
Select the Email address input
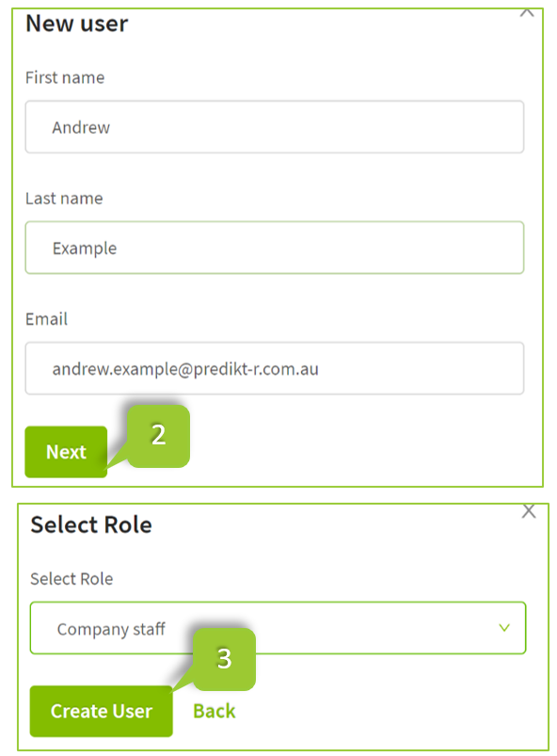pos(274,368)
